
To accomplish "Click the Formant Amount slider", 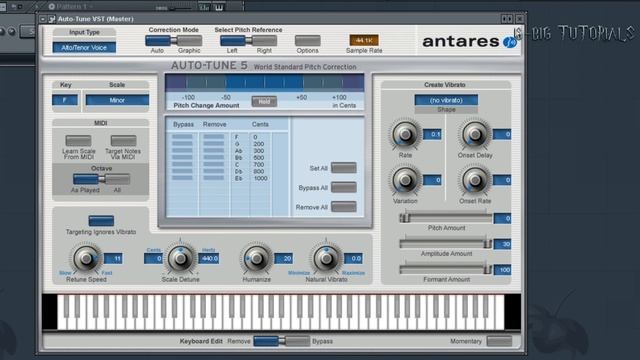I will [446, 270].
